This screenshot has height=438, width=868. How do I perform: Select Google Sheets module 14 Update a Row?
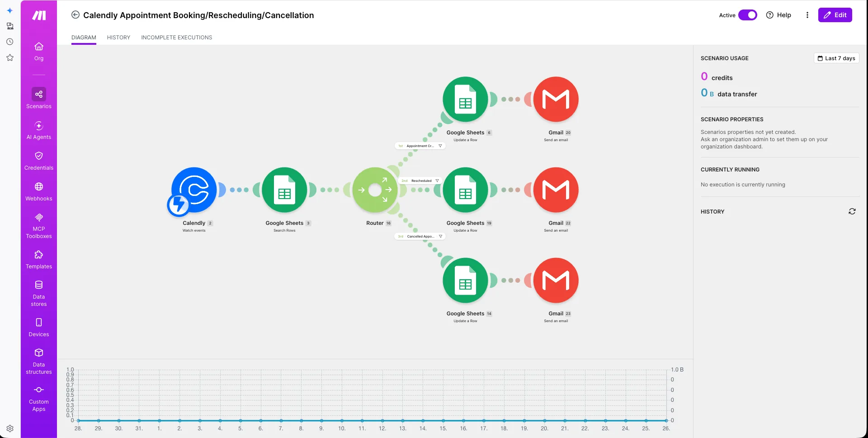point(465,281)
